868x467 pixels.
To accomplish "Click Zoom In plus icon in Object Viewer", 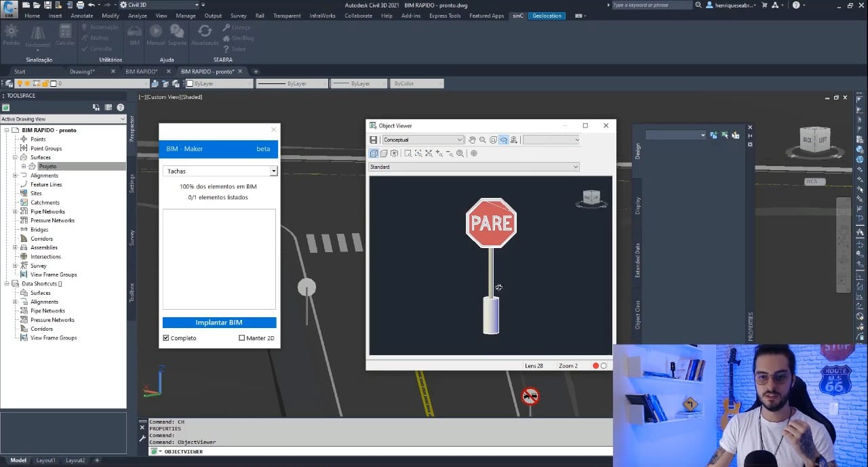I will 439,154.
